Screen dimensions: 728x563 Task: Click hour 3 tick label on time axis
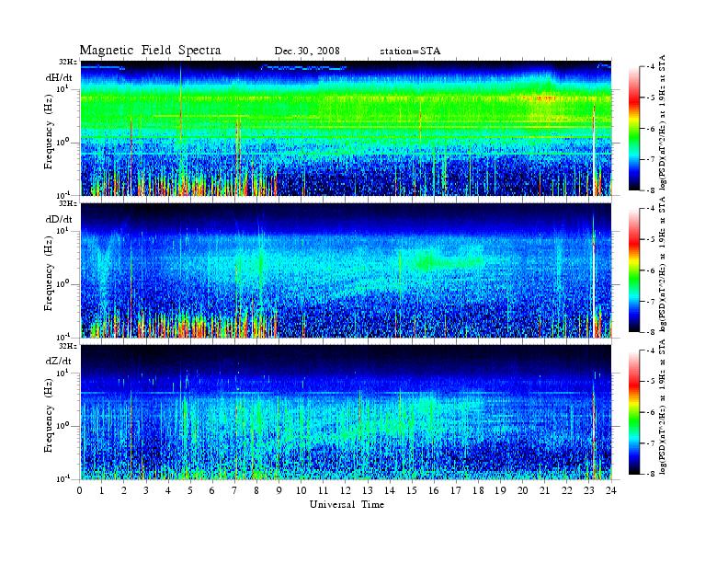146,490
